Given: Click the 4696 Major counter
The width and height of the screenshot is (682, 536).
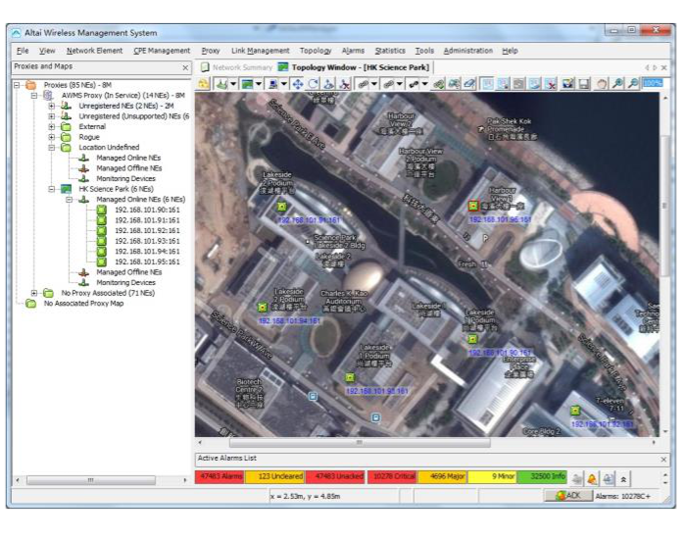Looking at the screenshot, I should pyautogui.click(x=442, y=476).
